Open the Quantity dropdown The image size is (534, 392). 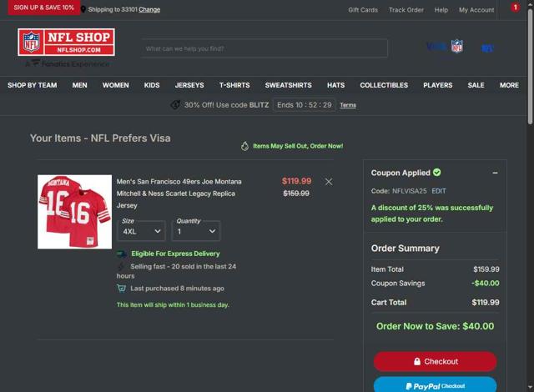point(196,231)
